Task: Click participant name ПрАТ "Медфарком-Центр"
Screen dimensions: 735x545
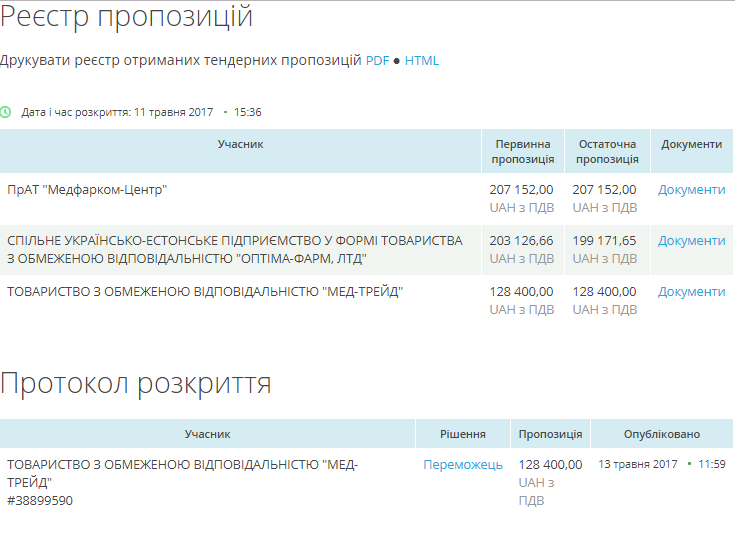Action: [87, 190]
